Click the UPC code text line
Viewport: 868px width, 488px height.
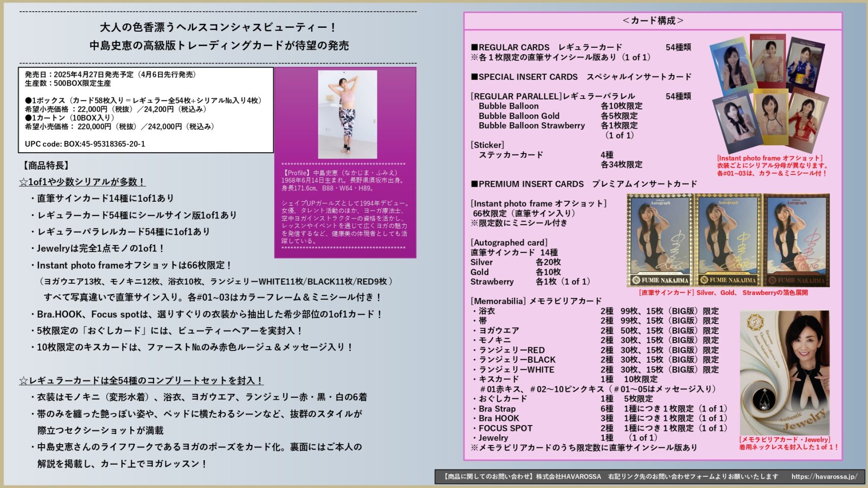(85, 144)
